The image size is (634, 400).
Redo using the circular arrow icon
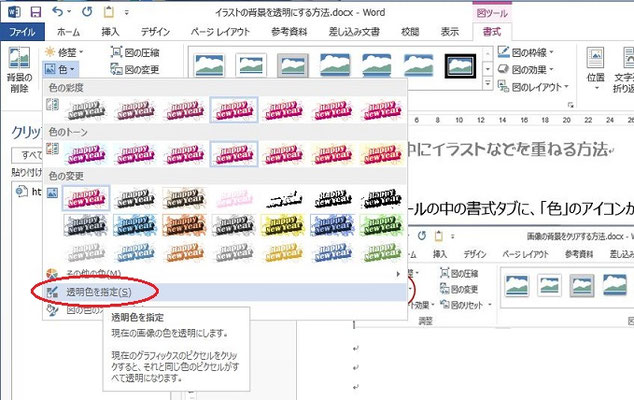tap(87, 12)
